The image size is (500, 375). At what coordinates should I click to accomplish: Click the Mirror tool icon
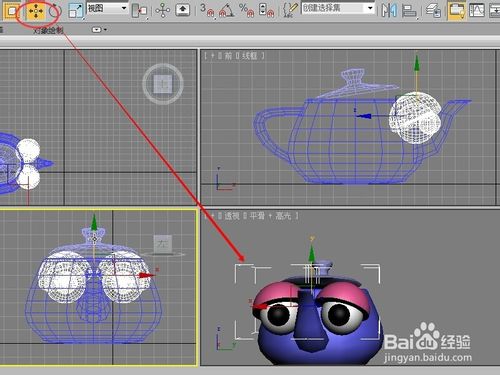tap(389, 10)
